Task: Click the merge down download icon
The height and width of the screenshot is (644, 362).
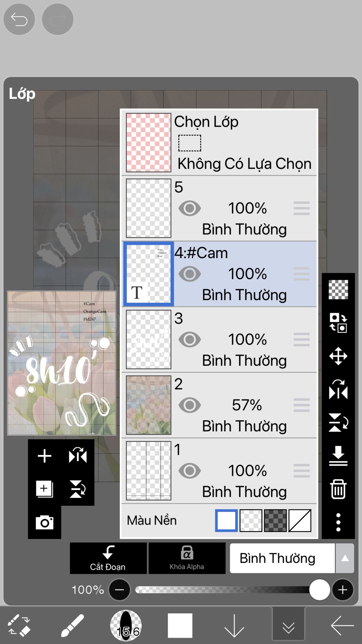Action: coord(338,456)
